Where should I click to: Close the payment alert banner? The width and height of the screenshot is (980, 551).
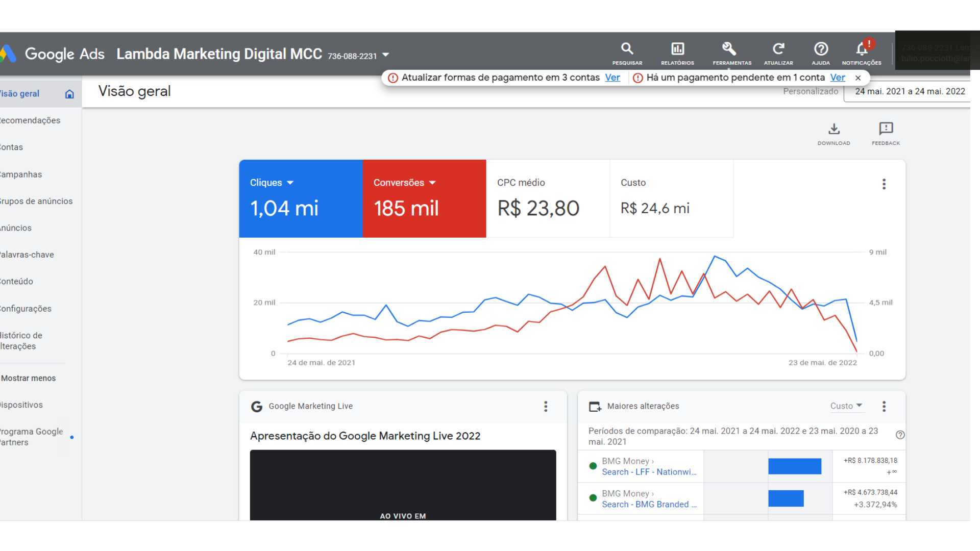tap(858, 78)
